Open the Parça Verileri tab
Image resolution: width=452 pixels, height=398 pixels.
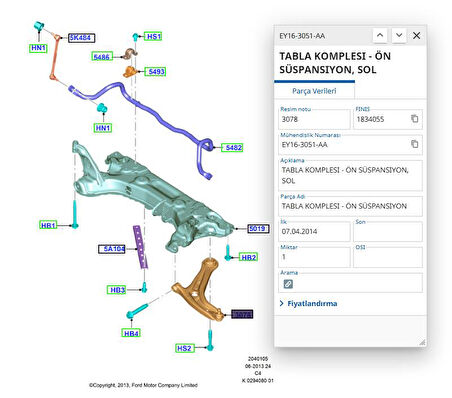click(x=314, y=91)
